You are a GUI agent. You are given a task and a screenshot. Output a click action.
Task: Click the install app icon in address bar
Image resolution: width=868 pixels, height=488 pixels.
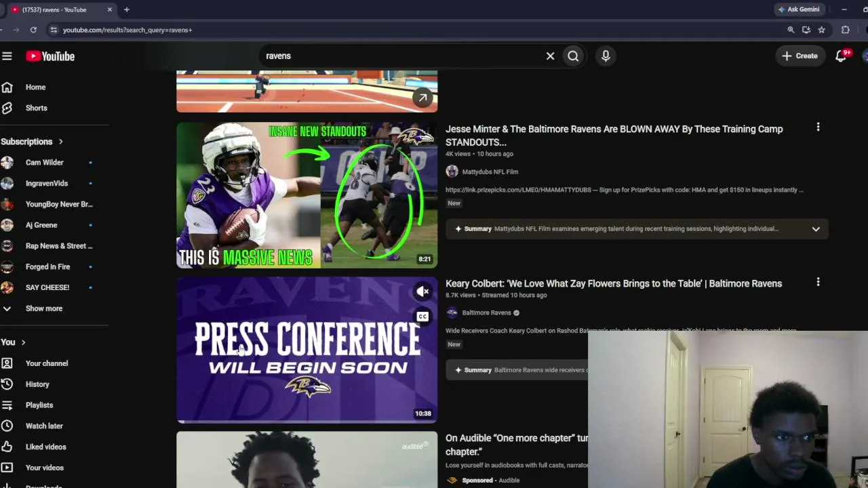click(x=806, y=30)
